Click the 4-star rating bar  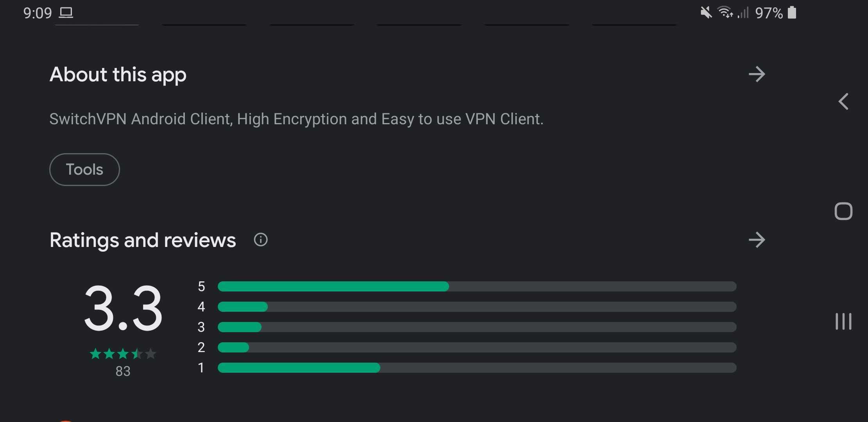pyautogui.click(x=477, y=307)
